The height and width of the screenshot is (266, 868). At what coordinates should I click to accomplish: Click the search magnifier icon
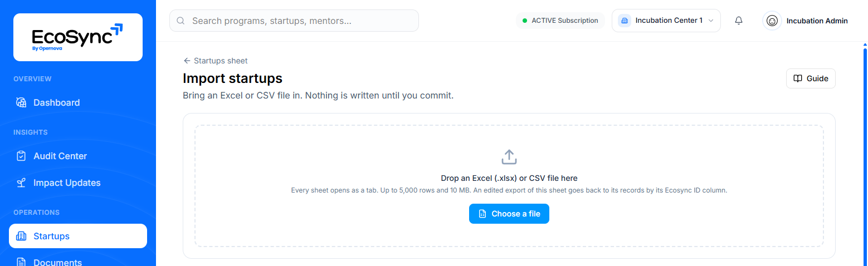(x=181, y=21)
